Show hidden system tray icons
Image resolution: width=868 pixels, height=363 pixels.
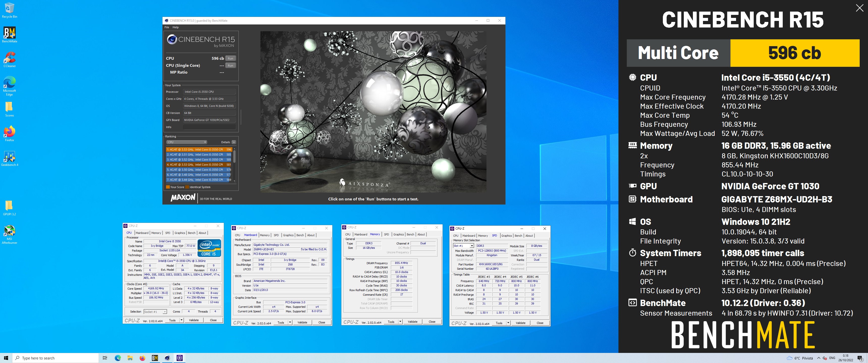coord(819,358)
